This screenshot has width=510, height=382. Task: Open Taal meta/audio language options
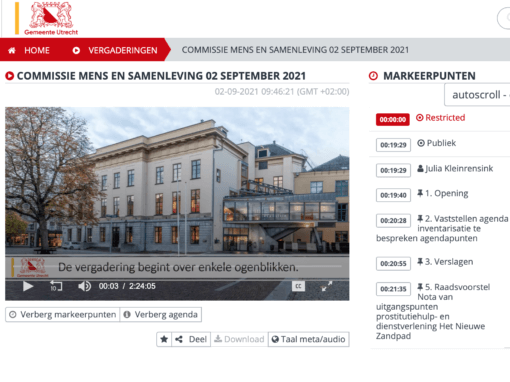(x=309, y=339)
